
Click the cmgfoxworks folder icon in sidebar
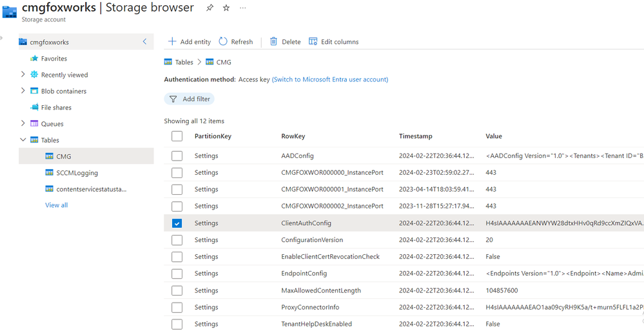click(x=23, y=42)
